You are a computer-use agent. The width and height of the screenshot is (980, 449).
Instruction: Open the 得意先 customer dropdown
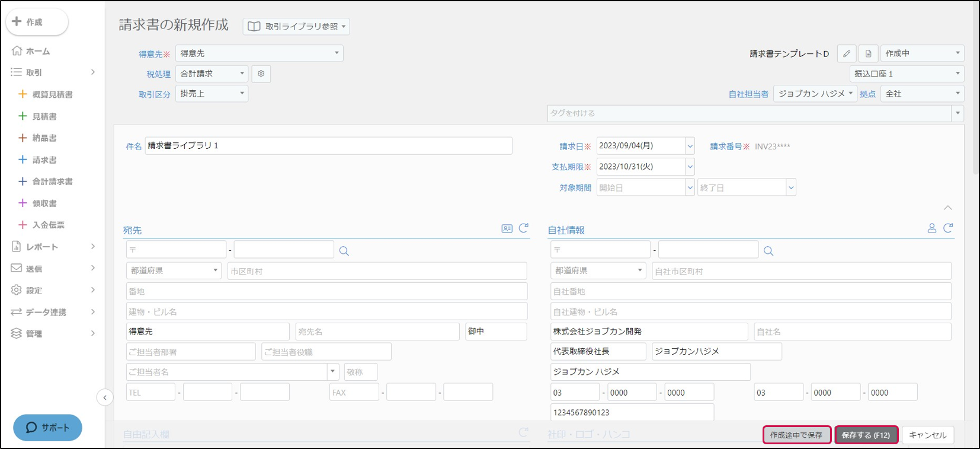(260, 53)
